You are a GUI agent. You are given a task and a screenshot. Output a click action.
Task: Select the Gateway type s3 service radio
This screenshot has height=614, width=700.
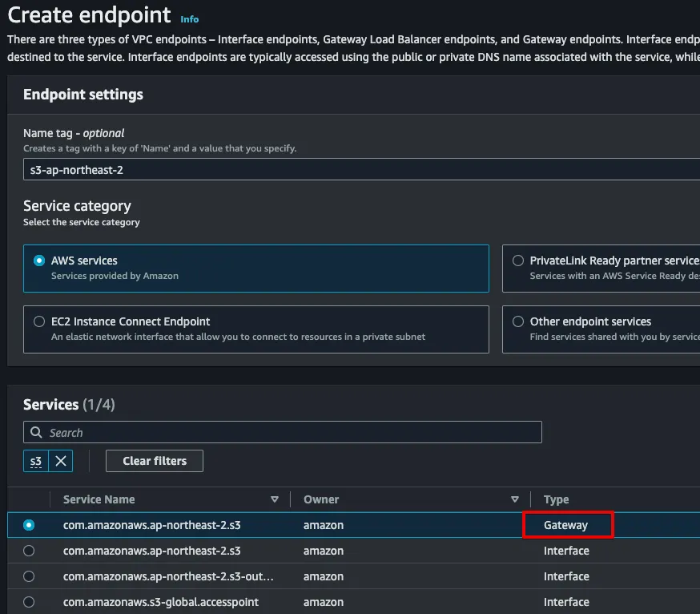tap(30, 525)
